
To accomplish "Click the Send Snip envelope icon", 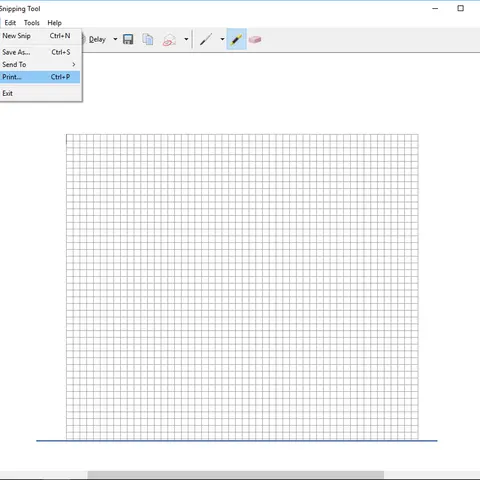I will (169, 40).
